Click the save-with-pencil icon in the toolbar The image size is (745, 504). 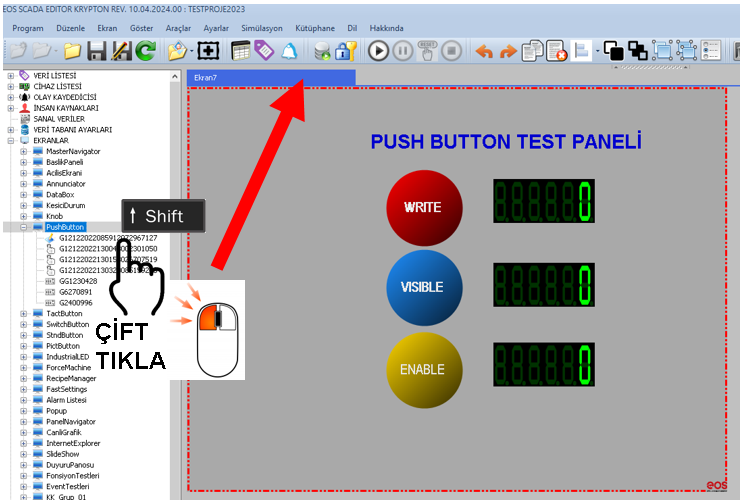[x=121, y=50]
